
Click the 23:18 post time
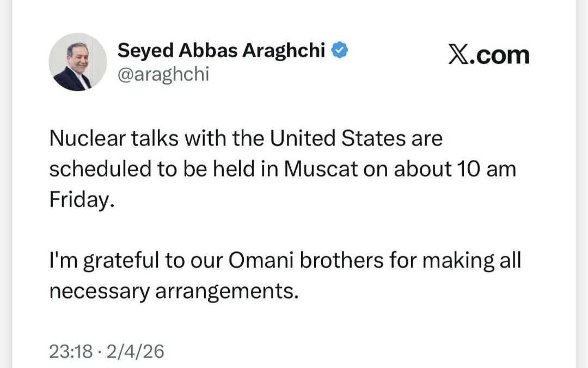coord(71,351)
